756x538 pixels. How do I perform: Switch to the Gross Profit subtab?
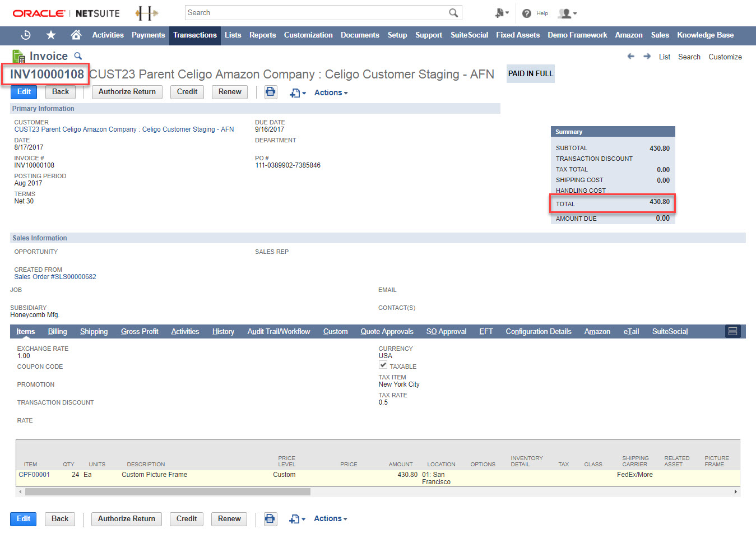click(140, 332)
